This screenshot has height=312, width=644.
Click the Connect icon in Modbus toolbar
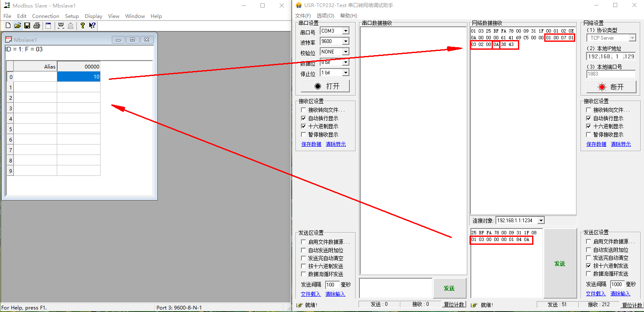point(61,26)
